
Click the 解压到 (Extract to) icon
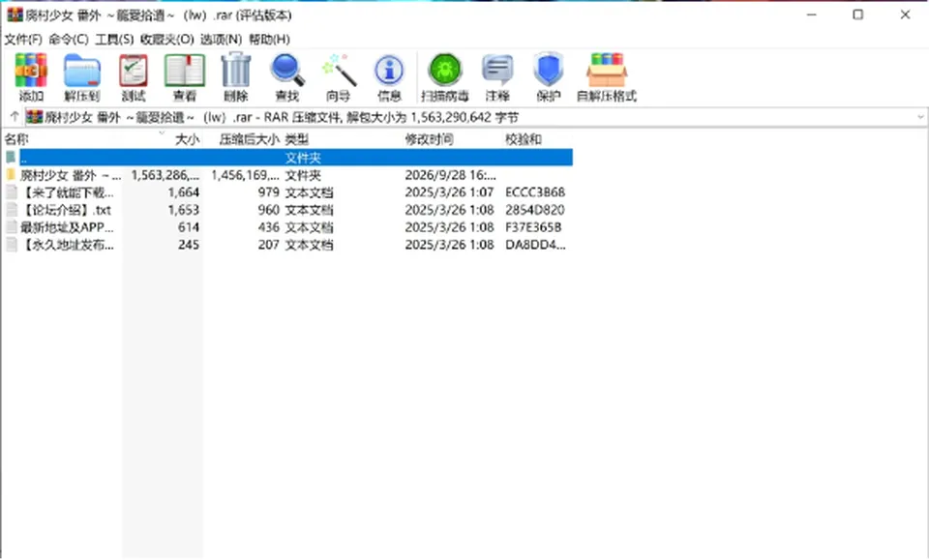81,77
